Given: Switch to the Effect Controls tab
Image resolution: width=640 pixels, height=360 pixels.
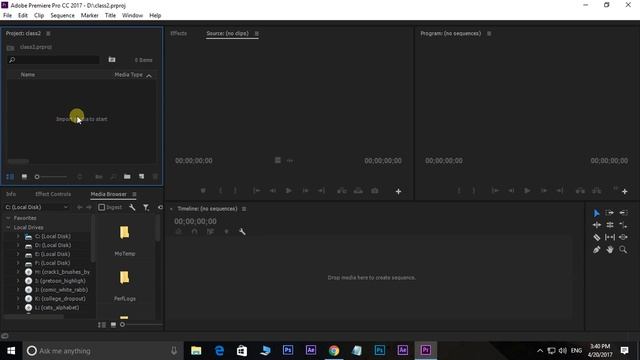Looking at the screenshot, I should [53, 194].
